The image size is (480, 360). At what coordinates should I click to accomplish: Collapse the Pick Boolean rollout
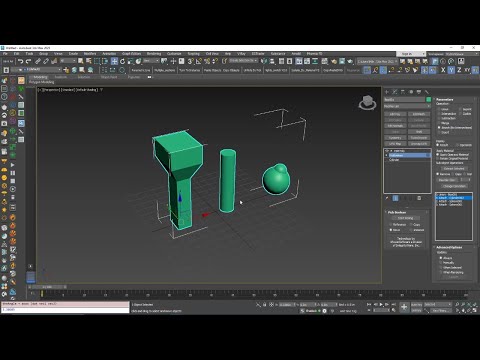coord(397,212)
